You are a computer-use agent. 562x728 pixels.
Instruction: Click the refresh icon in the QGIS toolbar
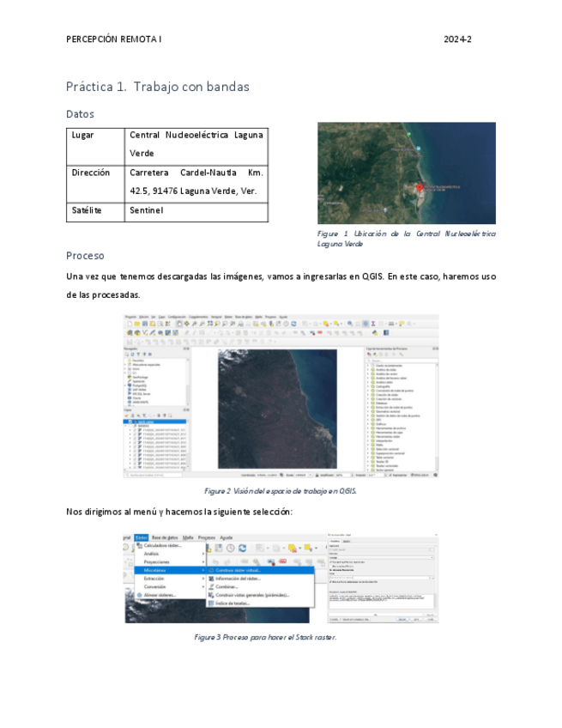[243, 548]
